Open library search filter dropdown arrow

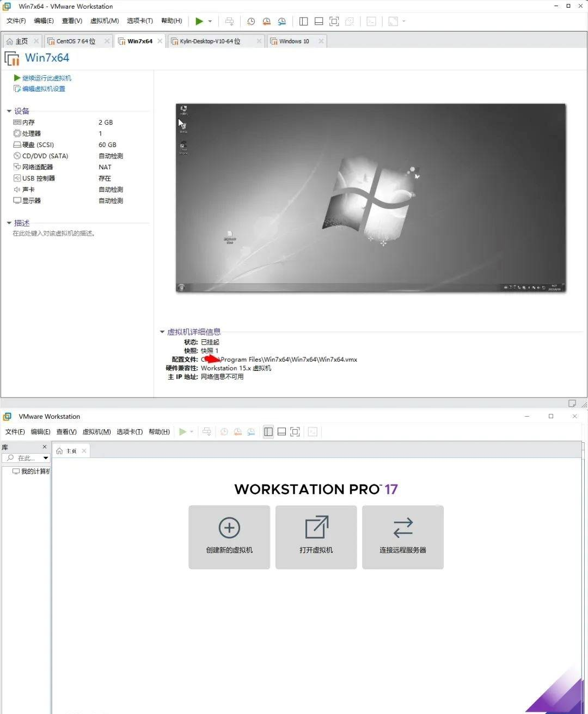[x=46, y=458]
